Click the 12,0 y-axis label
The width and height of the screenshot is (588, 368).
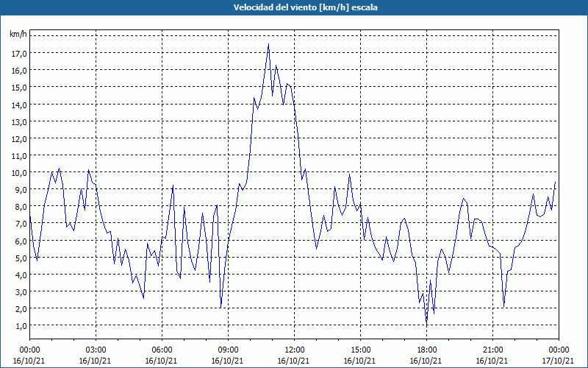click(19, 138)
